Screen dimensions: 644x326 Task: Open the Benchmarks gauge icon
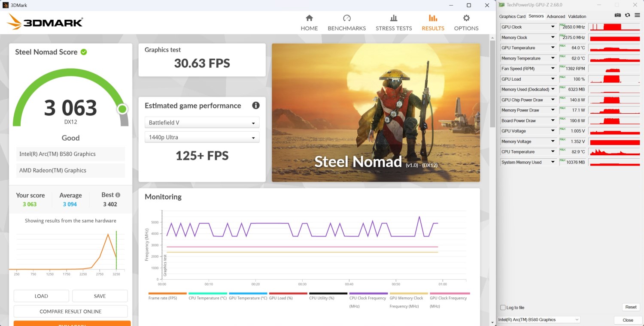coord(347,18)
